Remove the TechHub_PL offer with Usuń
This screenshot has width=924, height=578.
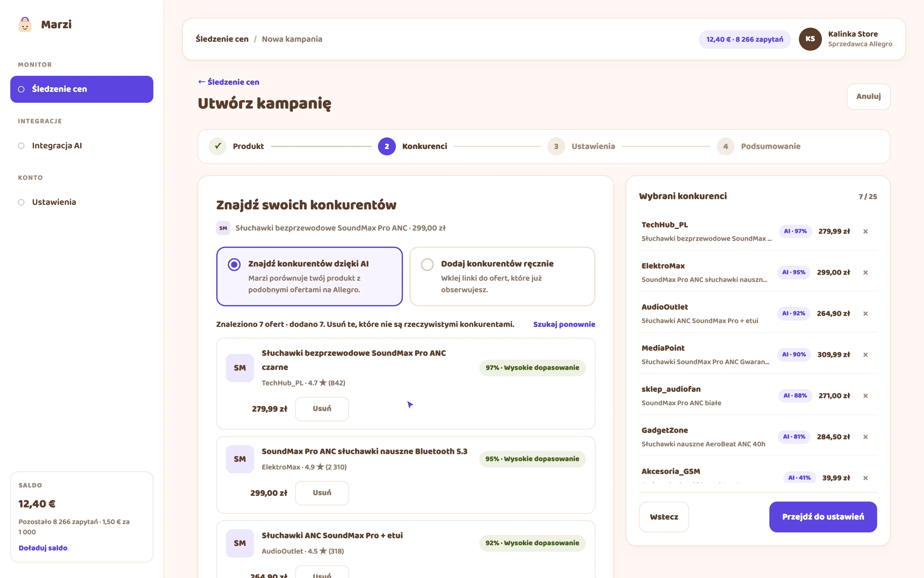click(322, 409)
